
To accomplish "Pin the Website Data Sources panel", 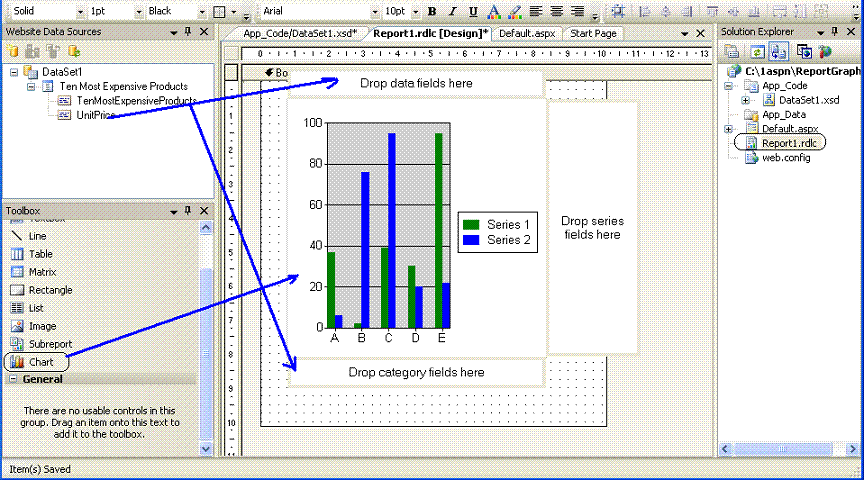I will tap(188, 32).
